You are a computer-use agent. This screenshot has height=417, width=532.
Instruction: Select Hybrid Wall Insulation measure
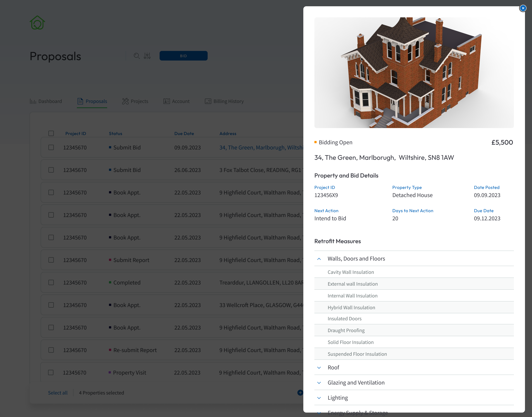pyautogui.click(x=414, y=307)
